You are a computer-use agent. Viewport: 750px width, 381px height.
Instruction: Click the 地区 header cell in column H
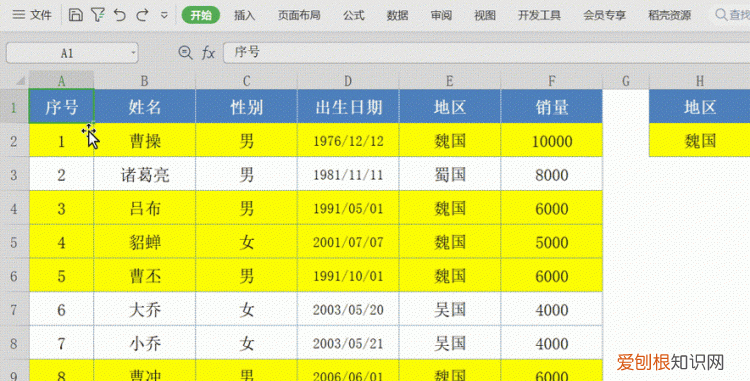(x=700, y=107)
